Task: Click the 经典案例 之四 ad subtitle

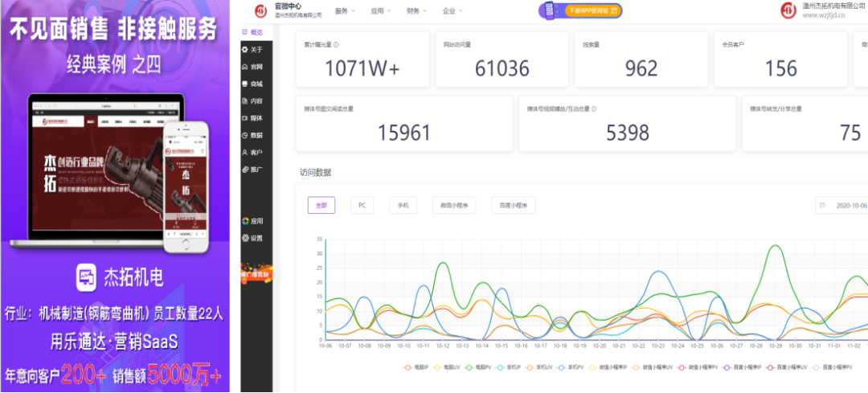Action: point(114,65)
